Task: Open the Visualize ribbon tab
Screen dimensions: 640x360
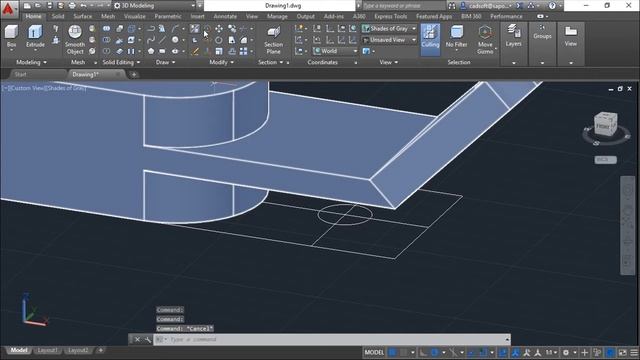Action: tap(135, 16)
